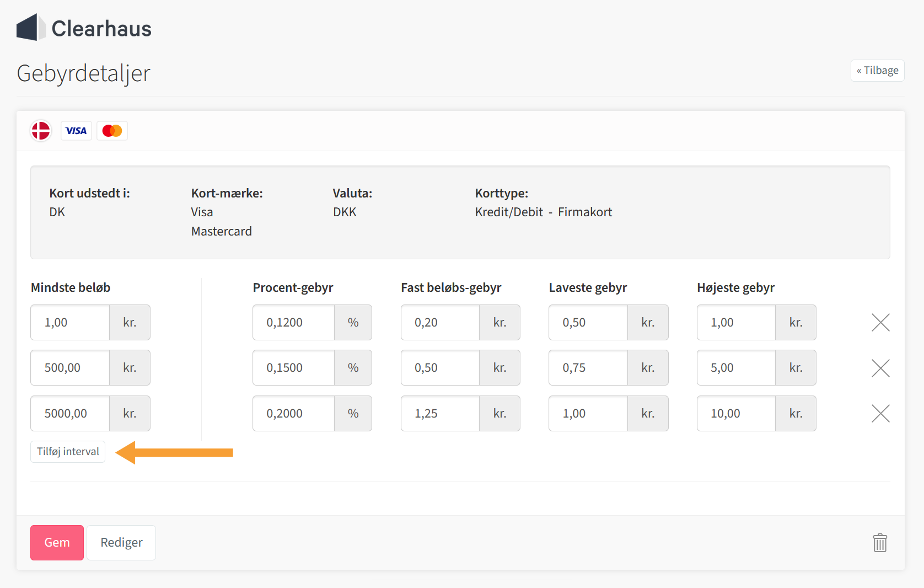This screenshot has height=588, width=924.
Task: Click the Mastercard icon
Action: [112, 131]
